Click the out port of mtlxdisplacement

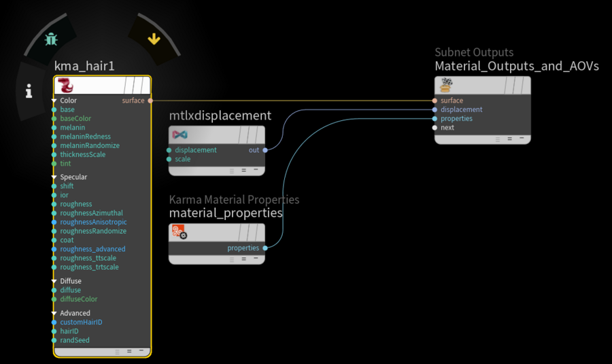[x=265, y=150]
